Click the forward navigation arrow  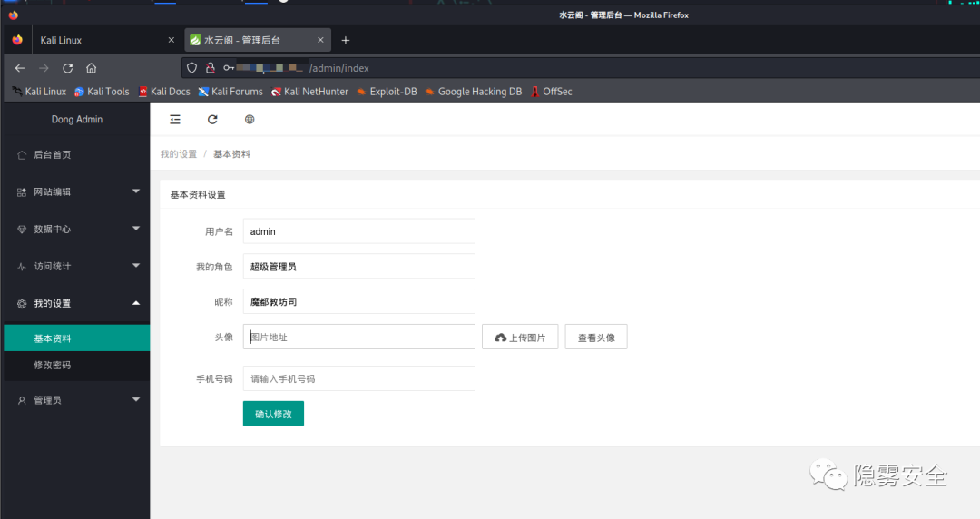(x=44, y=68)
